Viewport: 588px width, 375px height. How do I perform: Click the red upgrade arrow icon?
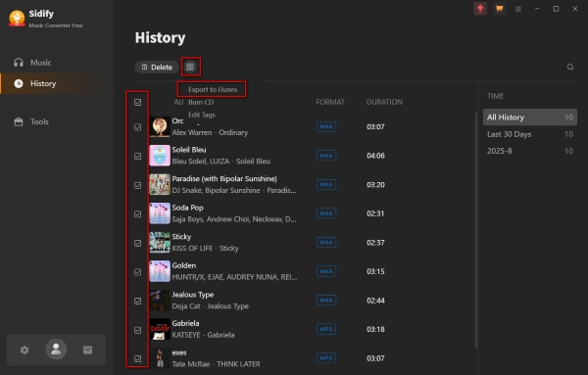click(480, 9)
